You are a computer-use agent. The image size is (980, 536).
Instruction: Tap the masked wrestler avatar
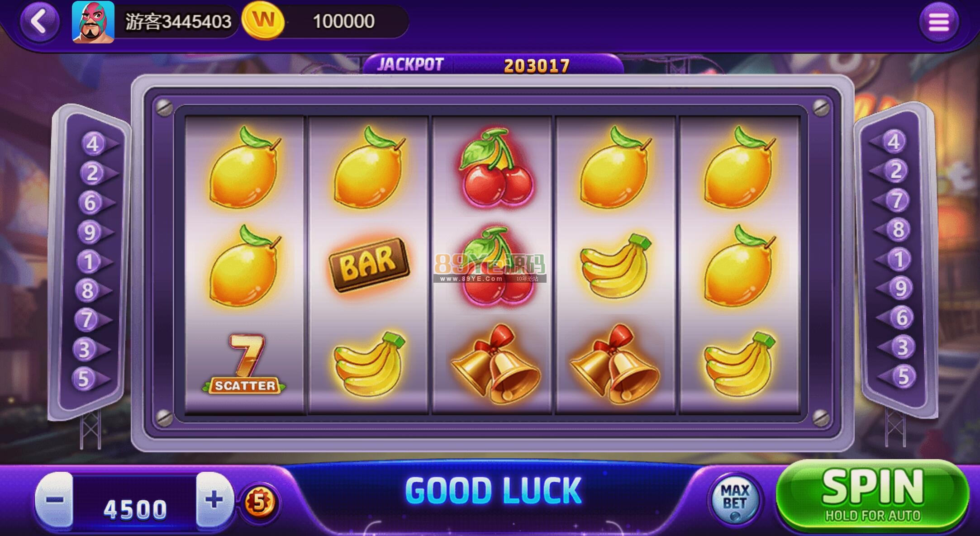(93, 22)
